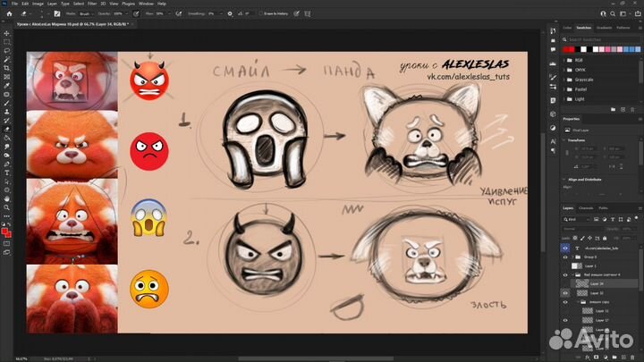This screenshot has height=362, width=644.
Task: Delete the selected layer
Action: pos(632,357)
